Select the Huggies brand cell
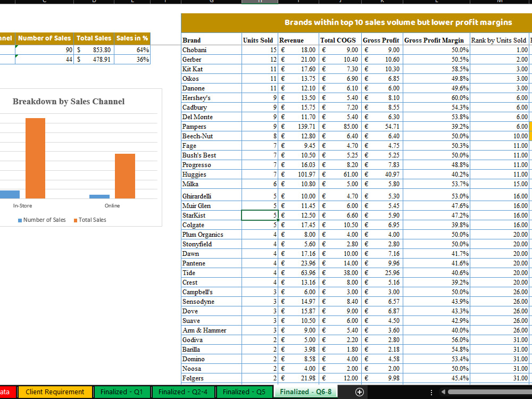Viewport: 532px width, 399px height. click(x=211, y=174)
